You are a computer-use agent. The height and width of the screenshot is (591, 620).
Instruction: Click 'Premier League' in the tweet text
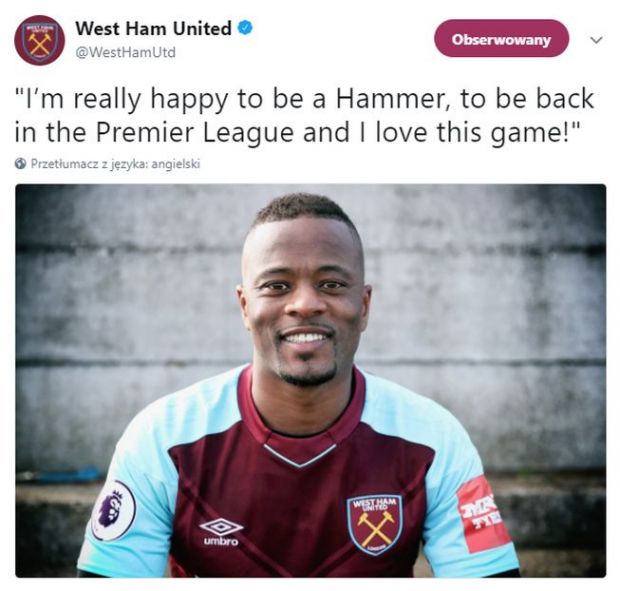pos(195,133)
